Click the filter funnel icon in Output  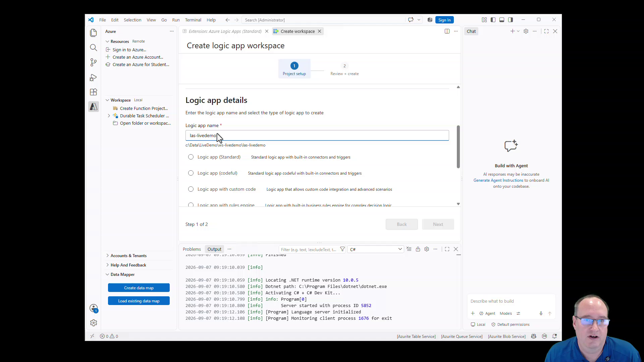(x=342, y=249)
